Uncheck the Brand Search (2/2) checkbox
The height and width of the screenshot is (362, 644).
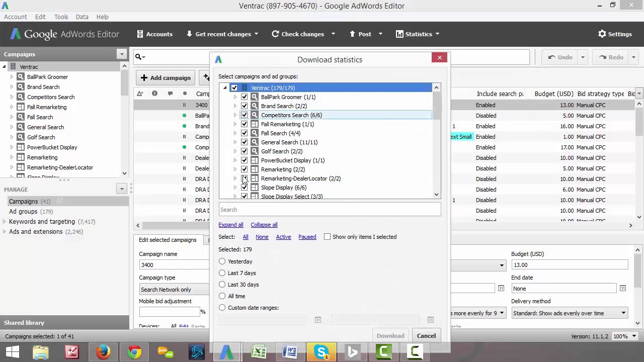(x=245, y=106)
